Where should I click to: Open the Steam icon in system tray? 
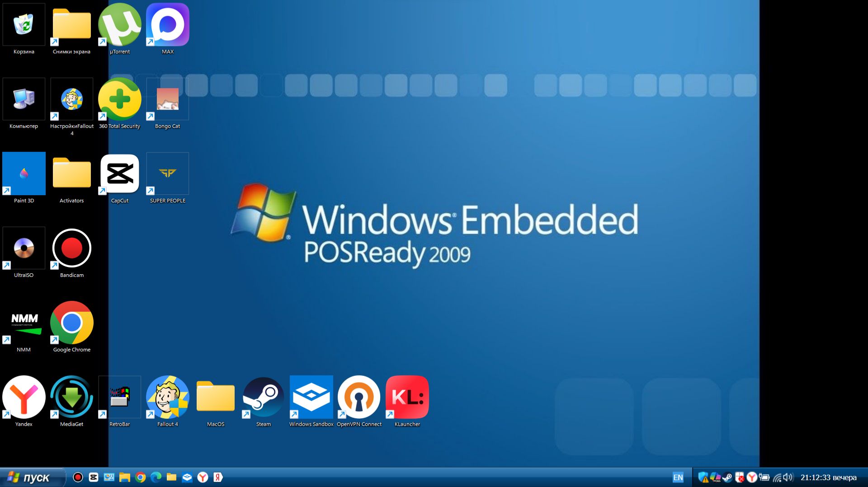click(x=727, y=478)
